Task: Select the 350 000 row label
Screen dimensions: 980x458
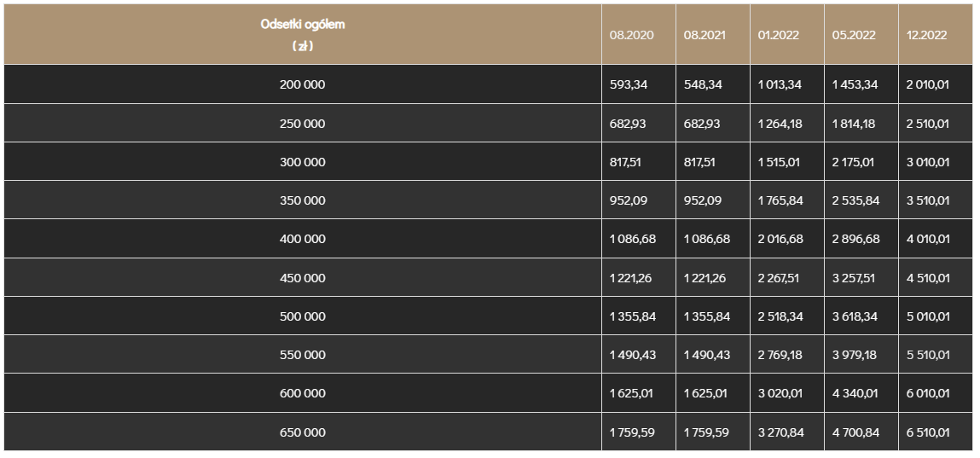Action: (303, 200)
